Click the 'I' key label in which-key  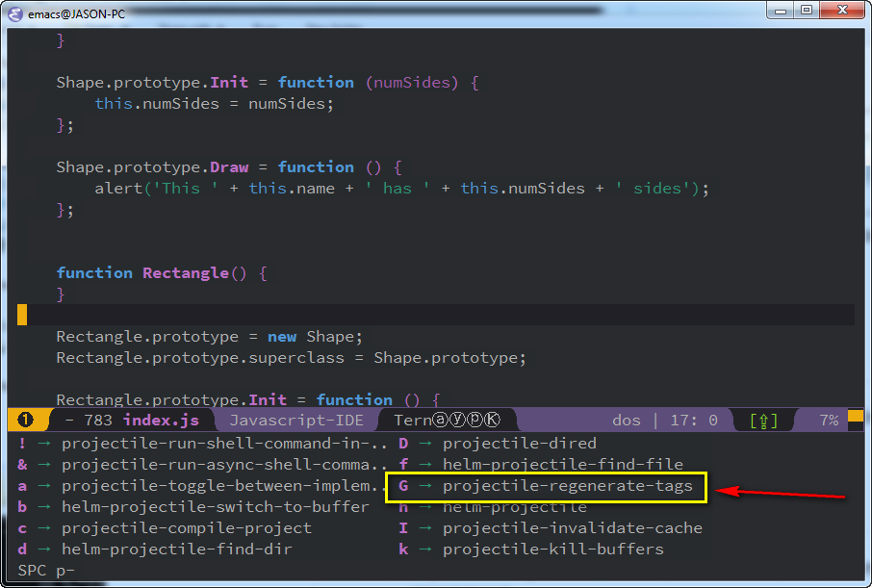tap(403, 528)
